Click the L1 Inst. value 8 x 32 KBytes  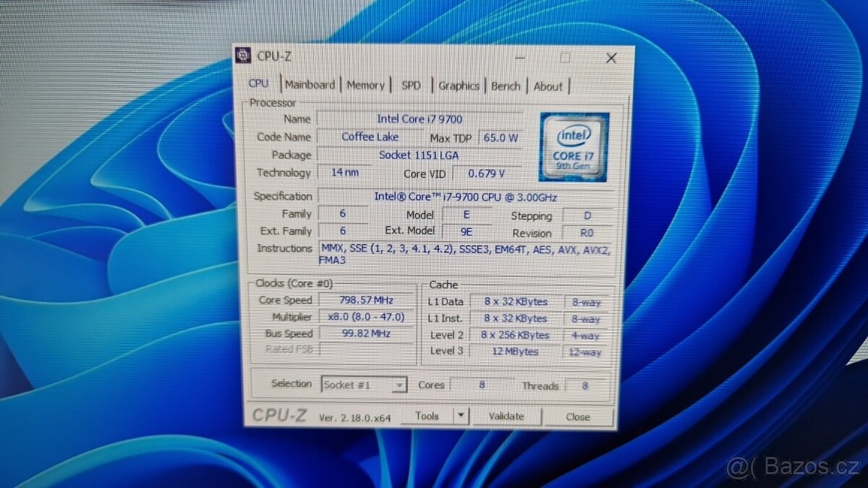(x=515, y=318)
